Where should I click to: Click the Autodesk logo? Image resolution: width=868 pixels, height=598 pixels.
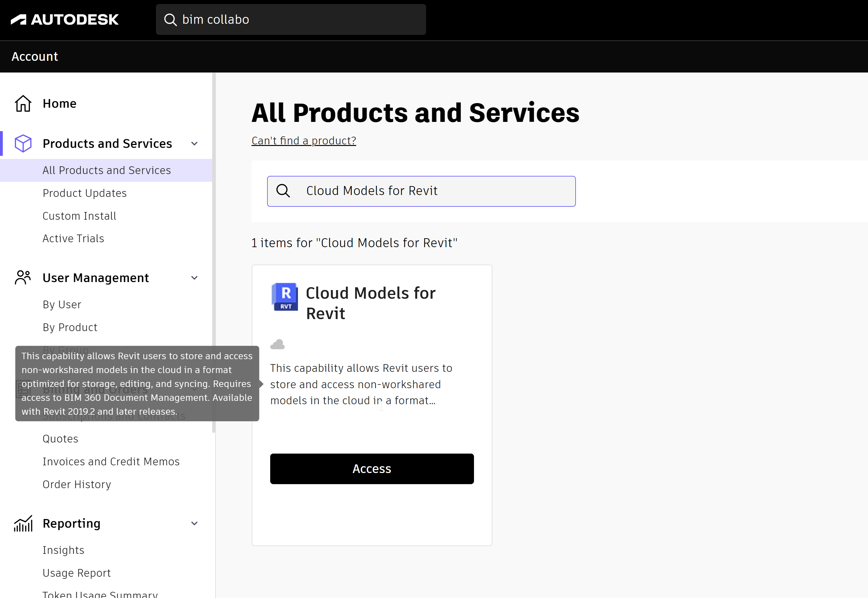65,19
